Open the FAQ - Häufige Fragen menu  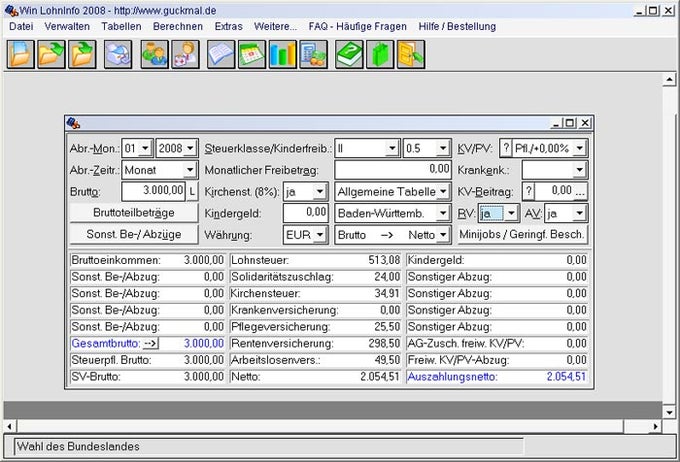[x=357, y=26]
